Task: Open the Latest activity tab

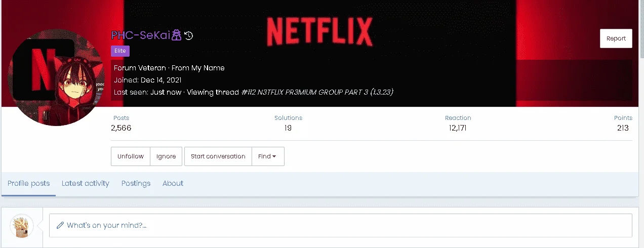Action: pyautogui.click(x=86, y=183)
